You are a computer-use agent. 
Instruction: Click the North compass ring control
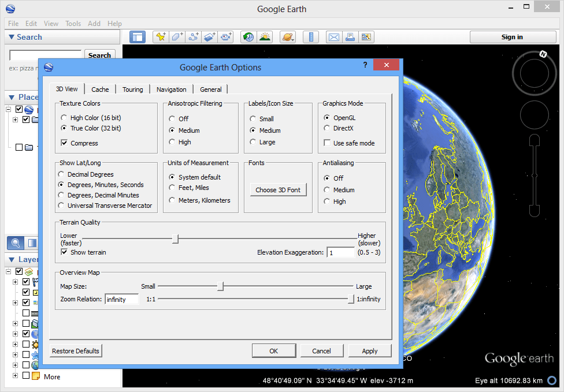point(534,73)
